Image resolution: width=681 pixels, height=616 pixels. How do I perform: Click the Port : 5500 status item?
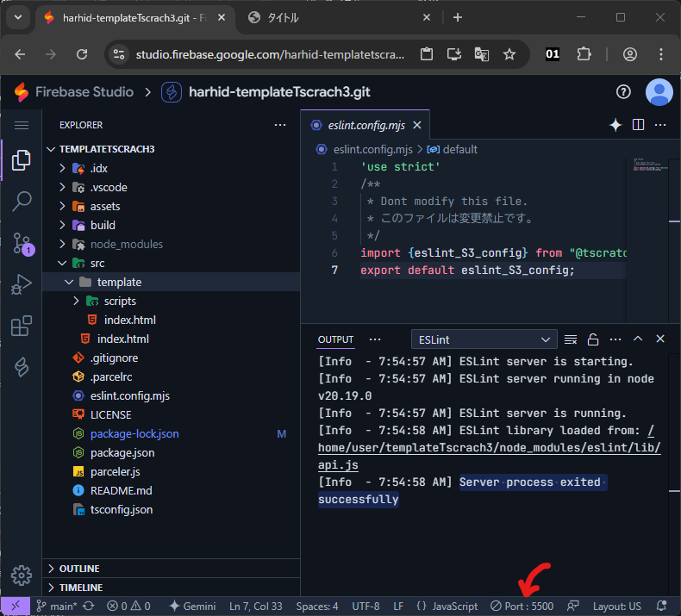(522, 606)
